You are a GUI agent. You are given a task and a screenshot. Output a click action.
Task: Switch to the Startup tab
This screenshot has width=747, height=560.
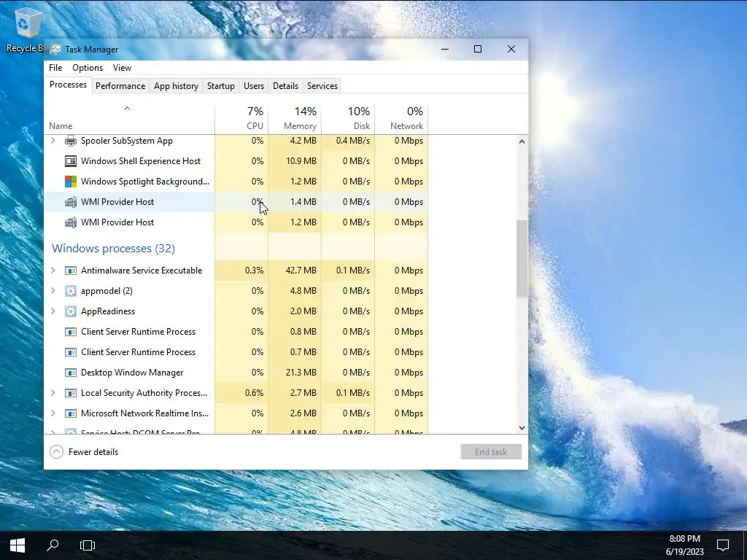pyautogui.click(x=220, y=86)
